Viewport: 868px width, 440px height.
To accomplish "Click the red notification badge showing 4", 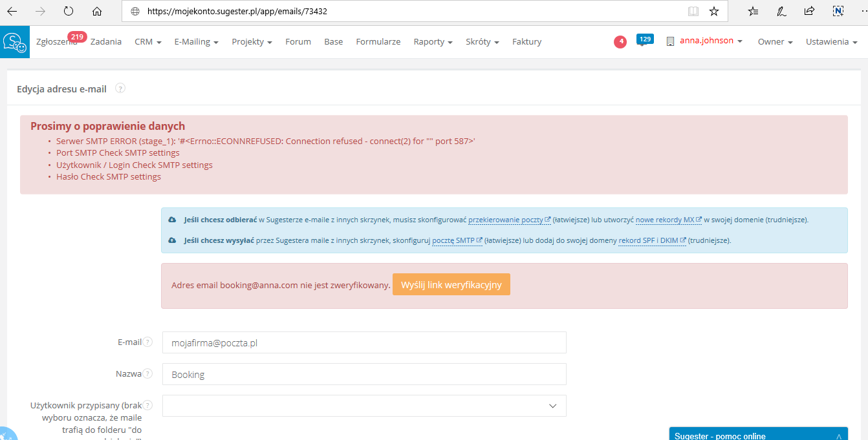I will [620, 41].
